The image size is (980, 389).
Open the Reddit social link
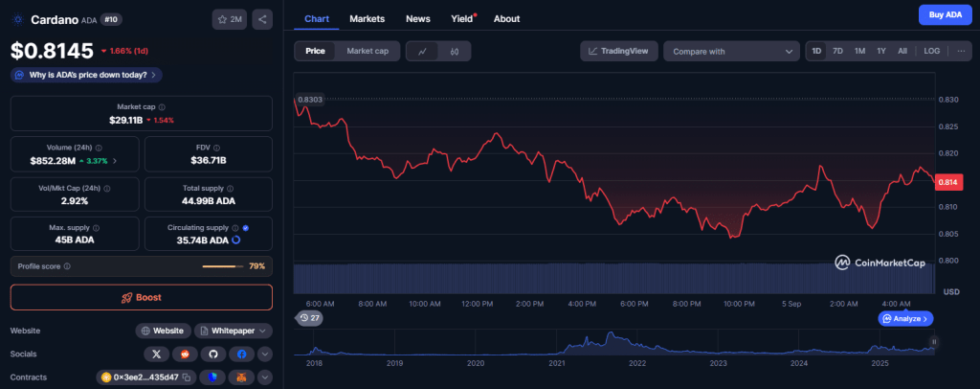(x=185, y=354)
